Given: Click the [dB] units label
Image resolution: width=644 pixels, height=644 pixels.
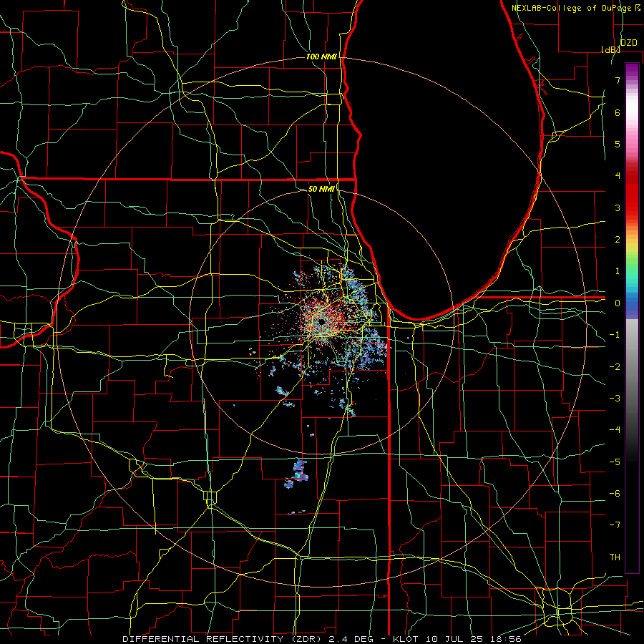Looking at the screenshot, I should pos(611,49).
